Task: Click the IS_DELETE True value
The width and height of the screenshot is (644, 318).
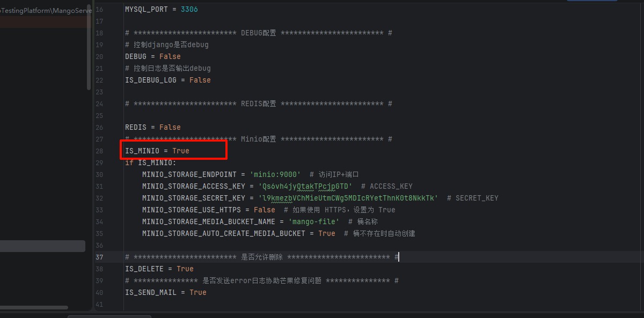Action: (x=185, y=269)
